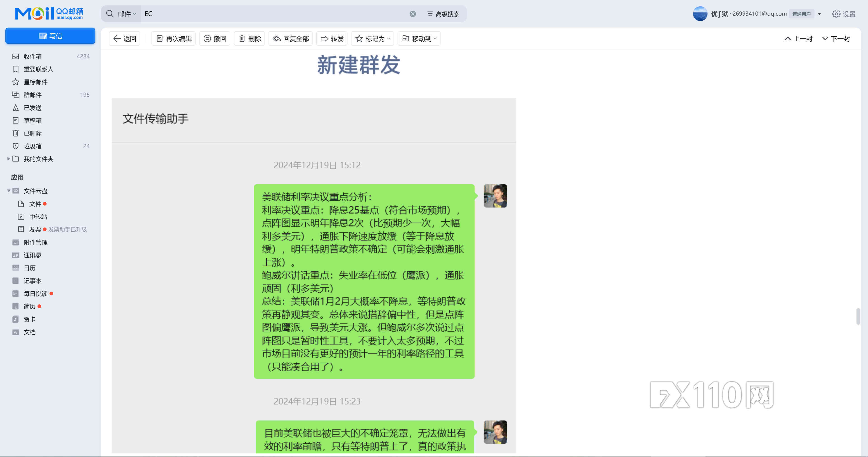
Task: Click the 简历 resume icon
Action: click(x=16, y=306)
